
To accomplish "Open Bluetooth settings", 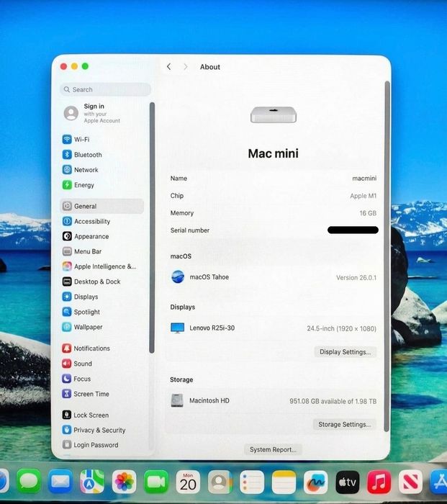I will [x=82, y=155].
